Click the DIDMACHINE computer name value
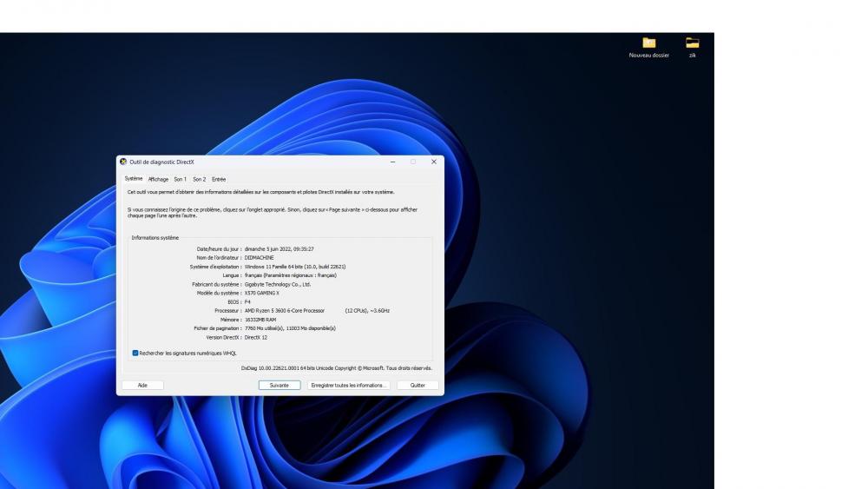The image size is (868, 489). click(x=260, y=258)
